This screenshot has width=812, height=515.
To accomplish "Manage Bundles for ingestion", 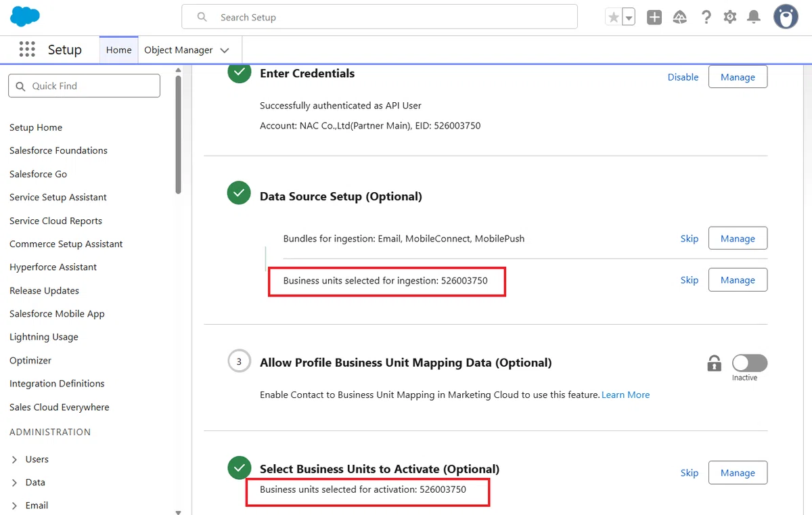I will (x=738, y=238).
